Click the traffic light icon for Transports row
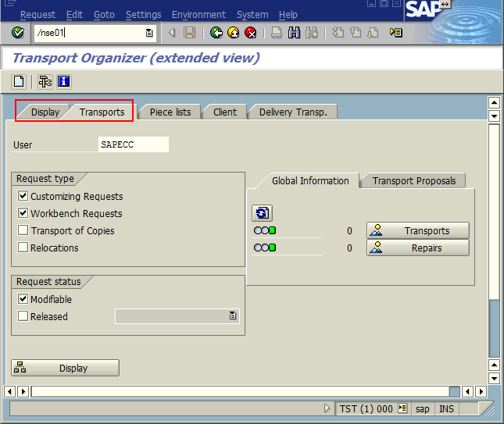Screen dimensions: 504x424 265,230
